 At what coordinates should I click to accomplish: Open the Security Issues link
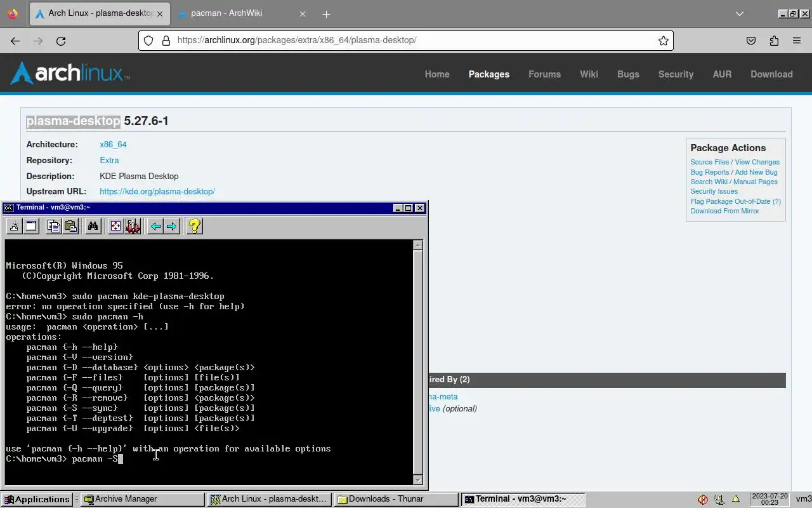tap(714, 191)
